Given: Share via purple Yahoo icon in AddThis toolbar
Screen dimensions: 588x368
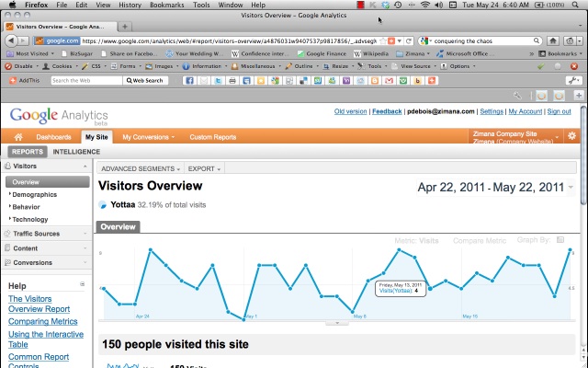Looking at the screenshot, I should click(x=346, y=80).
